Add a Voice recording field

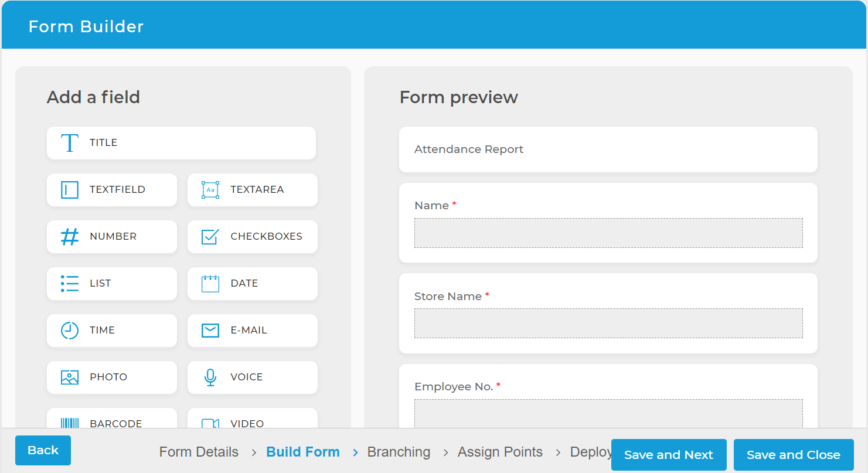click(x=252, y=377)
